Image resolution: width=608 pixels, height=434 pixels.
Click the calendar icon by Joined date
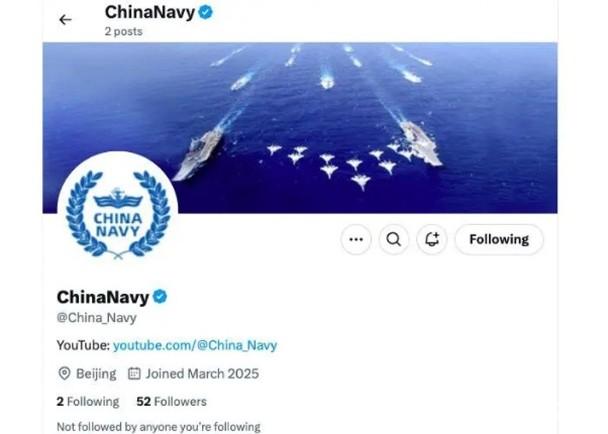point(134,373)
